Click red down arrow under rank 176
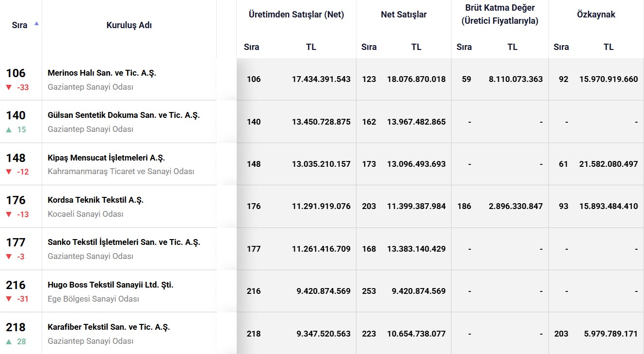 (9, 214)
